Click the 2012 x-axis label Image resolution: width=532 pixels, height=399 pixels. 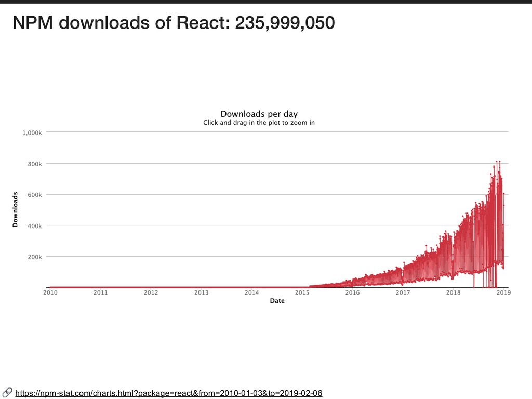(151, 292)
